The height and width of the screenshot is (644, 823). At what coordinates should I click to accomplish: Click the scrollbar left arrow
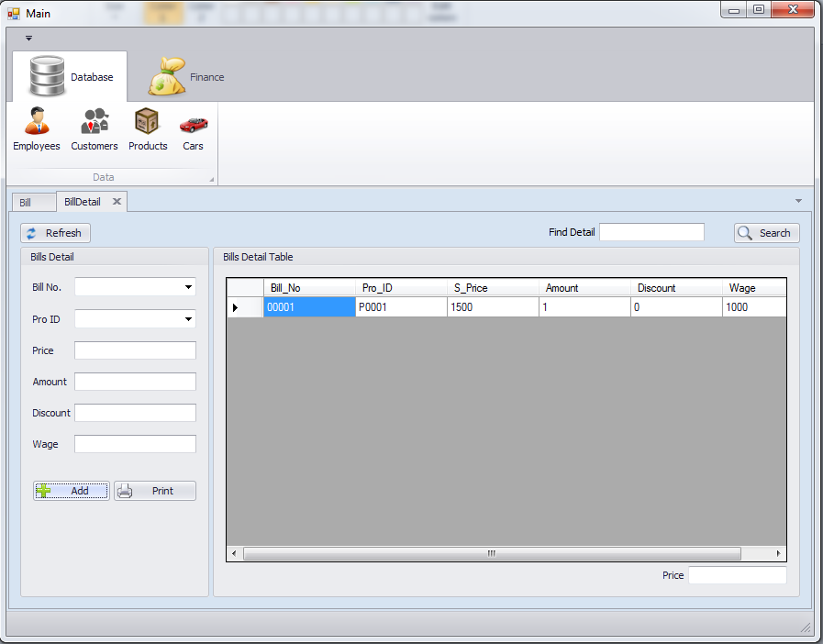pos(234,553)
